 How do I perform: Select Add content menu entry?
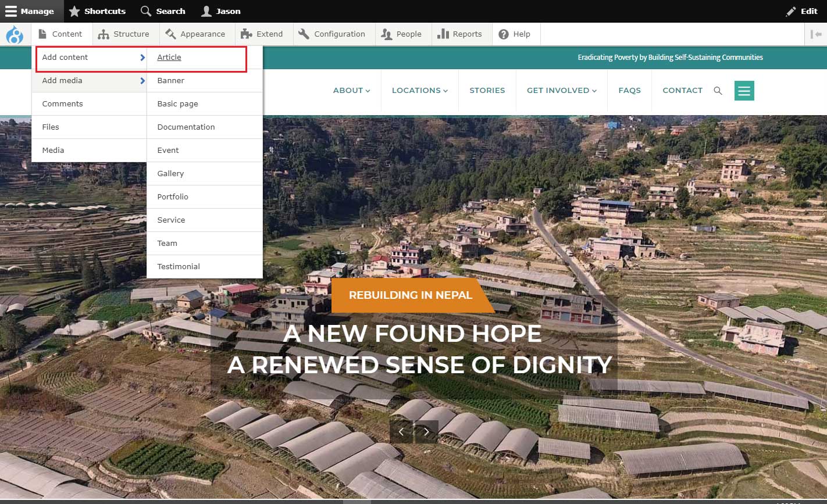(89, 58)
